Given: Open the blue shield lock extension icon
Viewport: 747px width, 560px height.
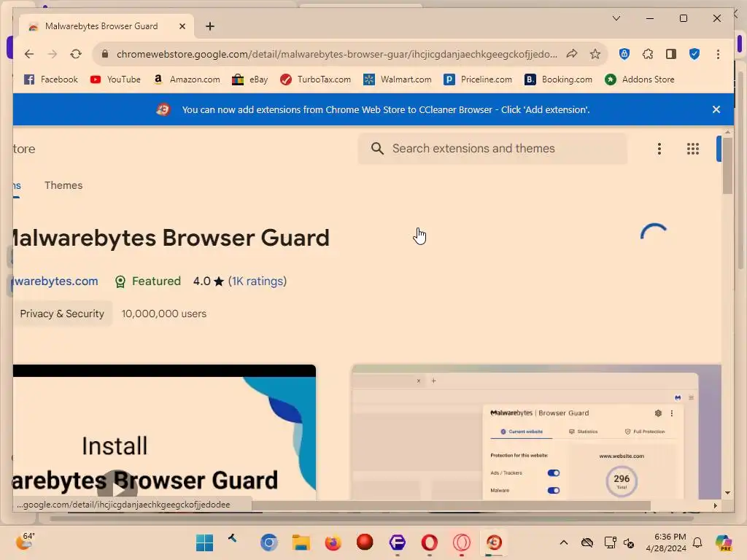Looking at the screenshot, I should point(624,54).
